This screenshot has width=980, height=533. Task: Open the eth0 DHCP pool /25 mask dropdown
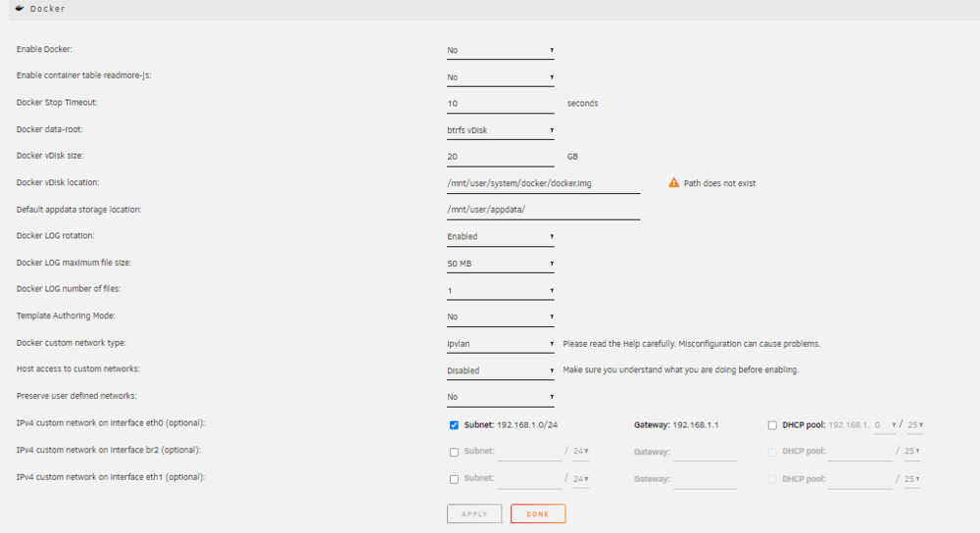(x=915, y=425)
